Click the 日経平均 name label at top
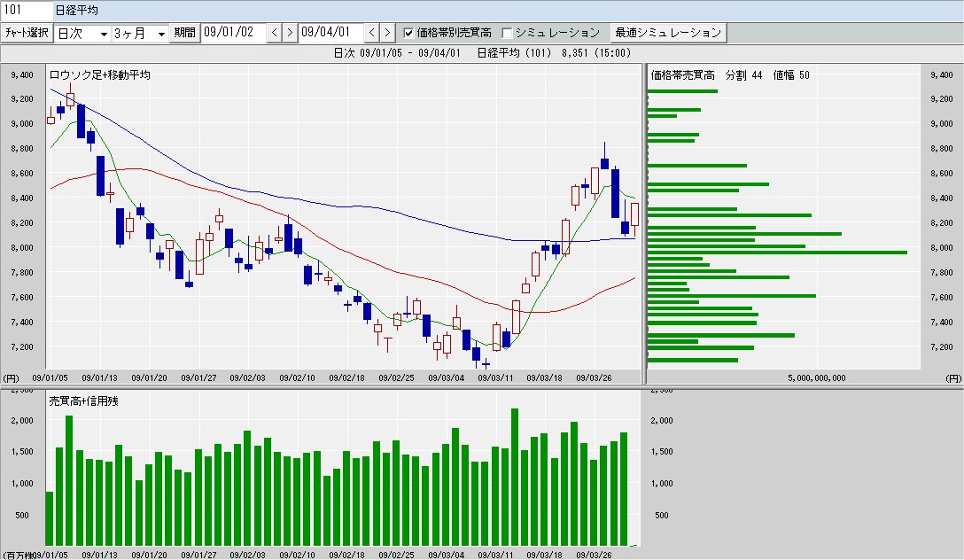 pos(76,11)
